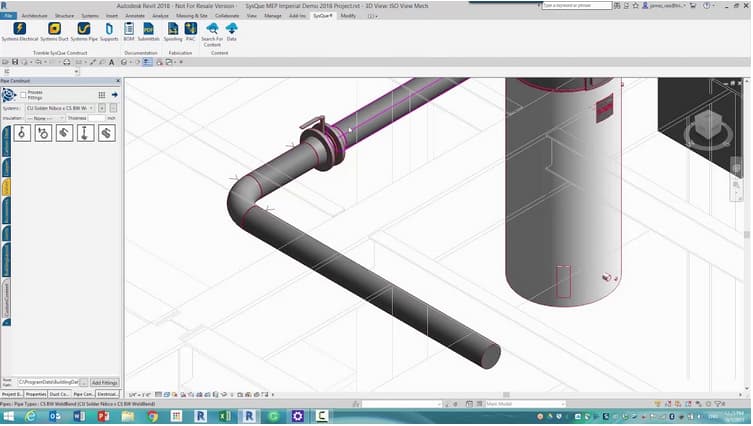Select the Properties panel tab at bottom
Screen dimensions: 753x426
click(36, 394)
